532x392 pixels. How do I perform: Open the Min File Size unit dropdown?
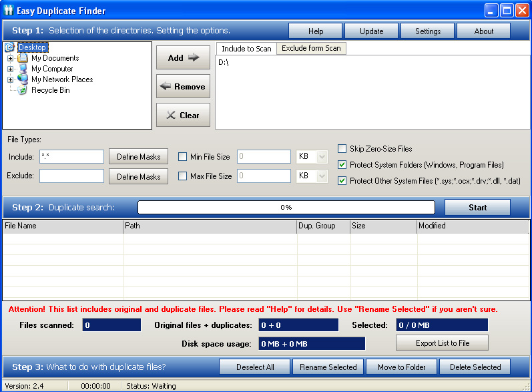(322, 157)
